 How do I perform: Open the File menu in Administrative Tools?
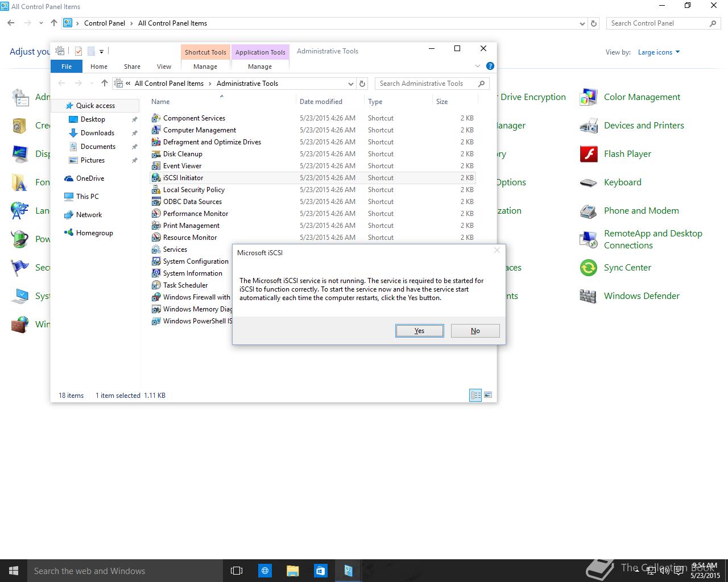pos(67,66)
